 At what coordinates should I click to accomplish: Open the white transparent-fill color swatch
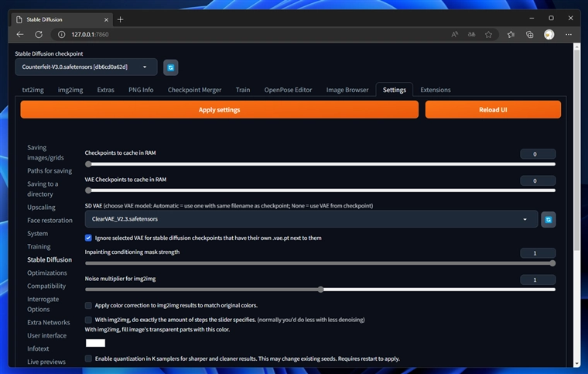tap(95, 343)
